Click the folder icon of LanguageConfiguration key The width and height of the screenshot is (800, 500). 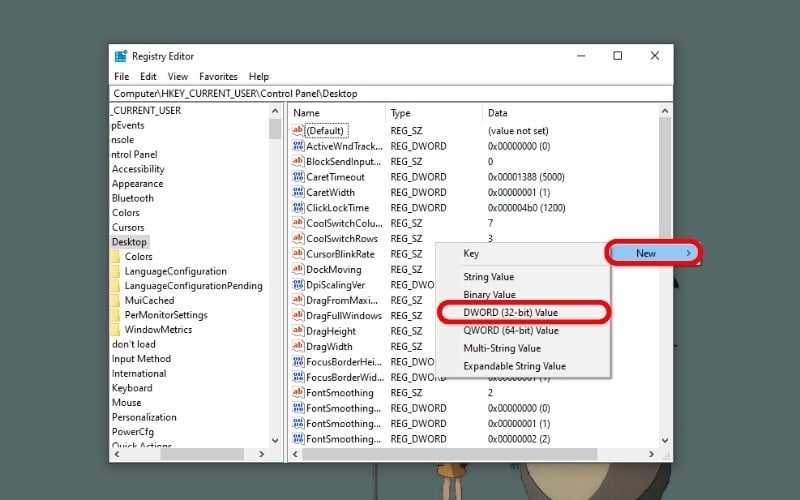(115, 271)
